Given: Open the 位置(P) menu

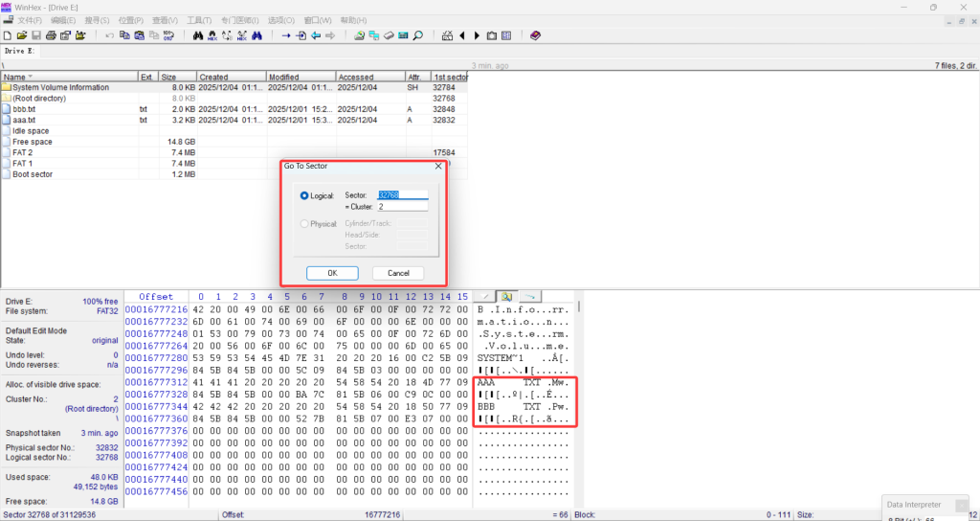Looking at the screenshot, I should click(x=131, y=20).
